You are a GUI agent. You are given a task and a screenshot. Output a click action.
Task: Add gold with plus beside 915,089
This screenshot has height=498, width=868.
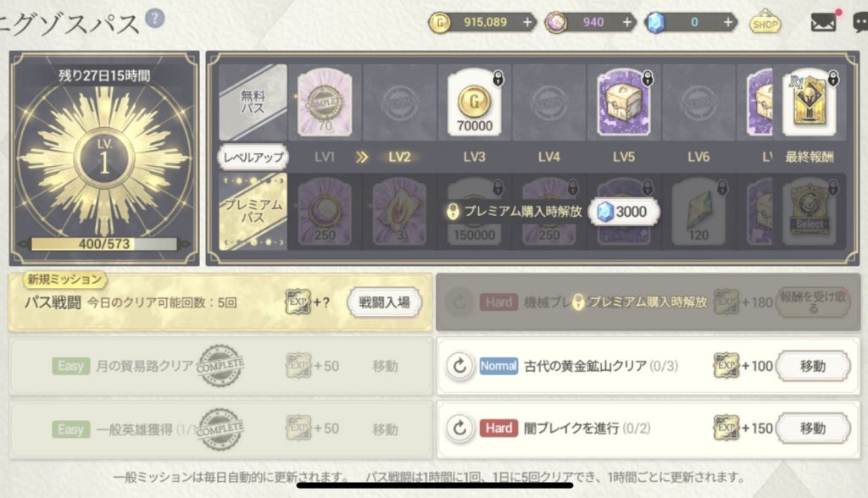(x=527, y=22)
